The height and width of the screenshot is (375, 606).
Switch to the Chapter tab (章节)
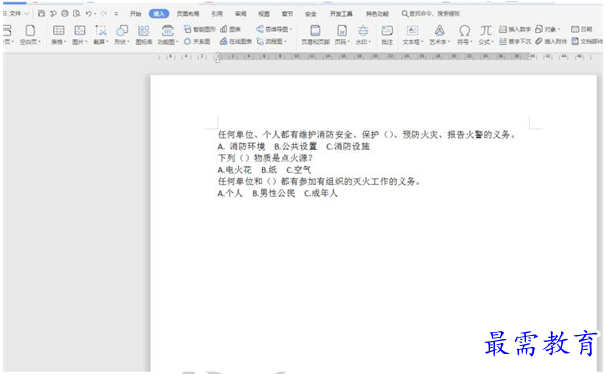(287, 14)
